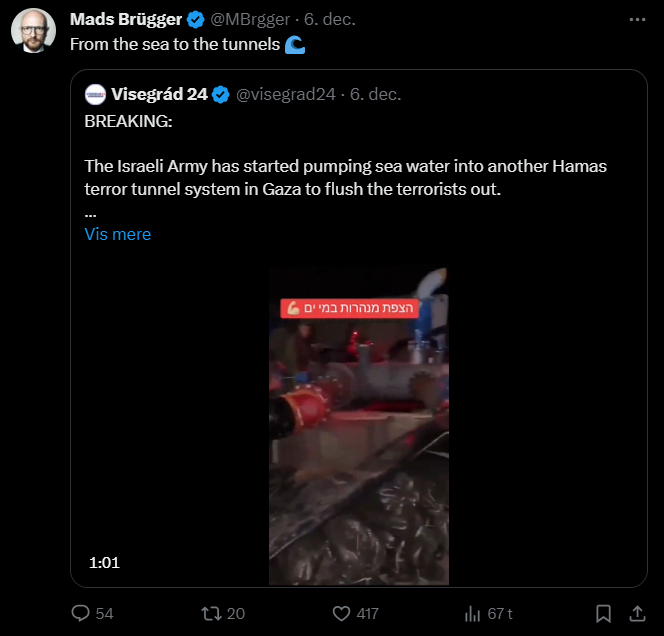664x636 pixels.
Task: Click Mads Brügger's blue verified badge
Action: [x=196, y=20]
